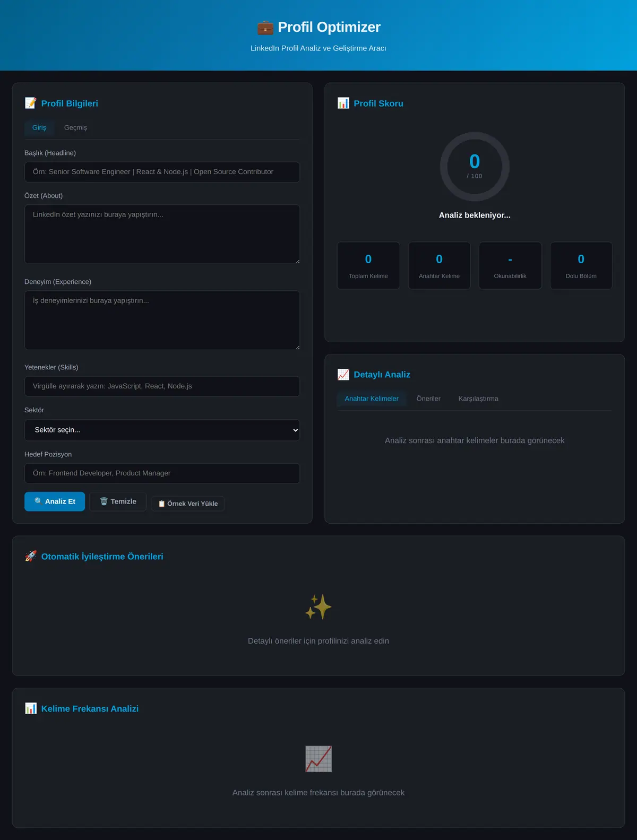Click the Dolu Bölüm stat card
Screen dimensions: 637x840
point(581,265)
